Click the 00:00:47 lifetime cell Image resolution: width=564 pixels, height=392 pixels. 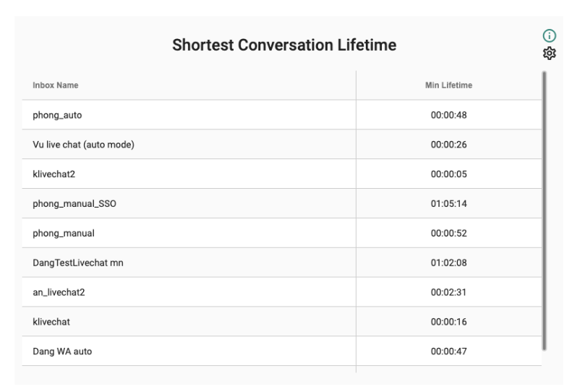[x=448, y=351]
